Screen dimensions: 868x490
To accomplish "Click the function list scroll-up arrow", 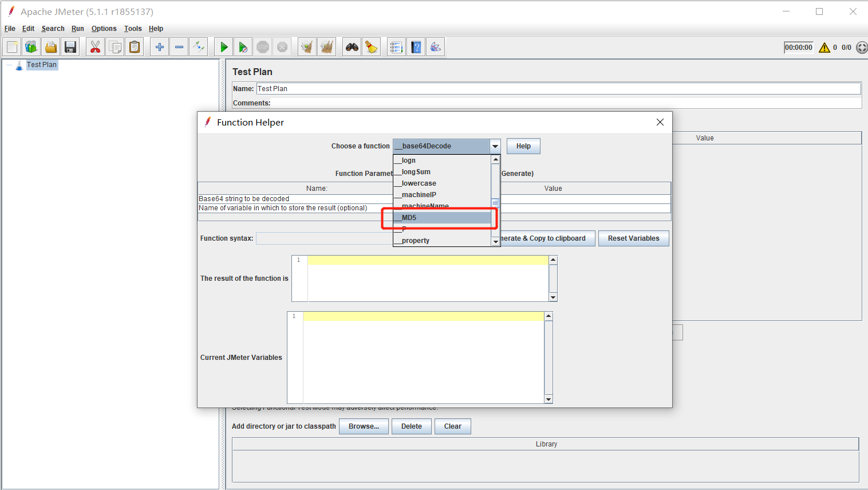I will coord(496,159).
